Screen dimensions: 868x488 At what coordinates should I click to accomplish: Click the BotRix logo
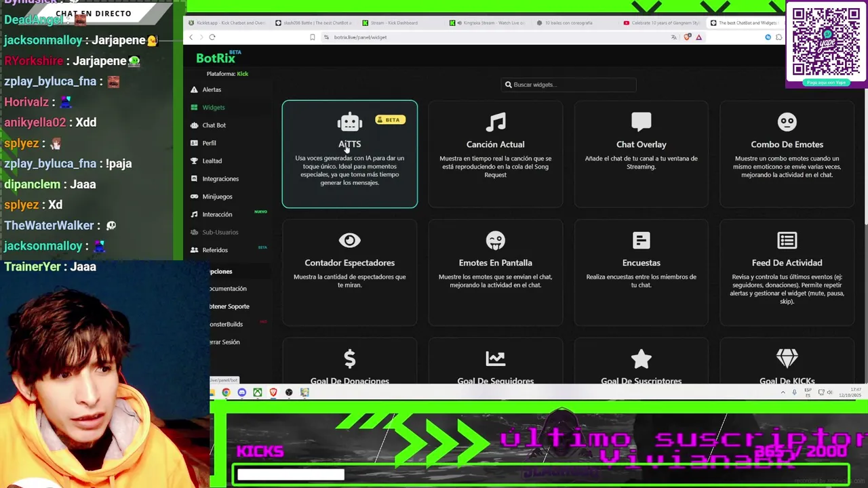[x=216, y=58]
